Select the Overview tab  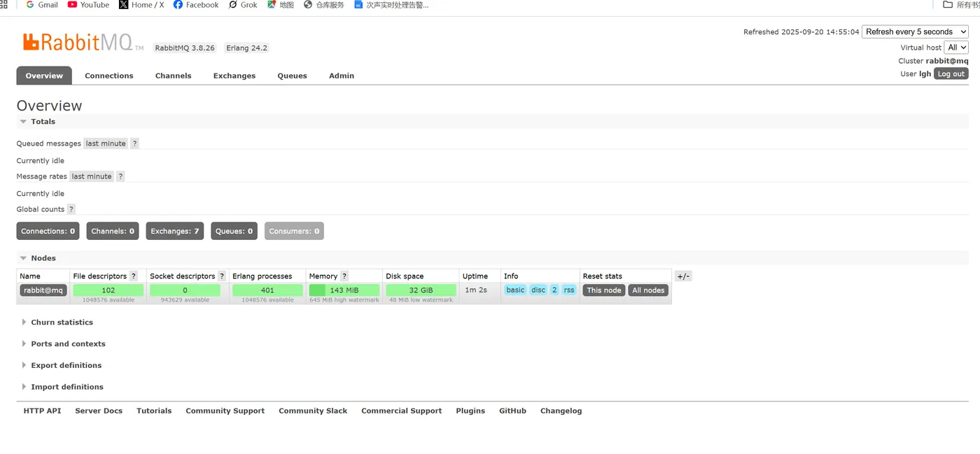tap(44, 76)
